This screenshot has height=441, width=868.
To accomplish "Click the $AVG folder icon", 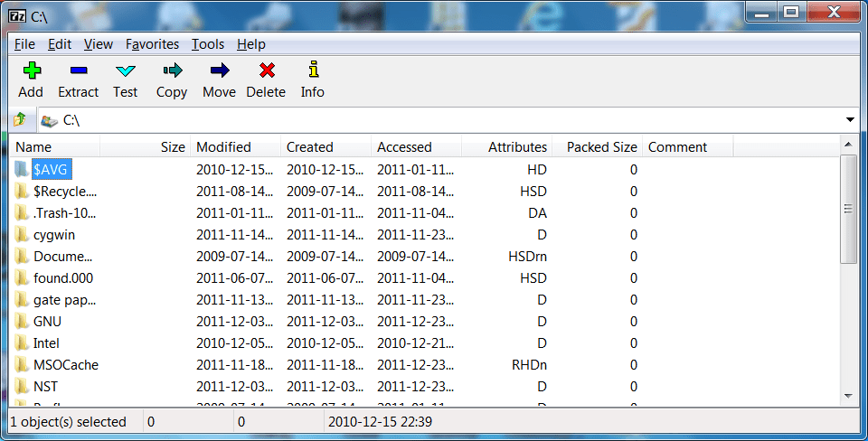I will point(22,169).
